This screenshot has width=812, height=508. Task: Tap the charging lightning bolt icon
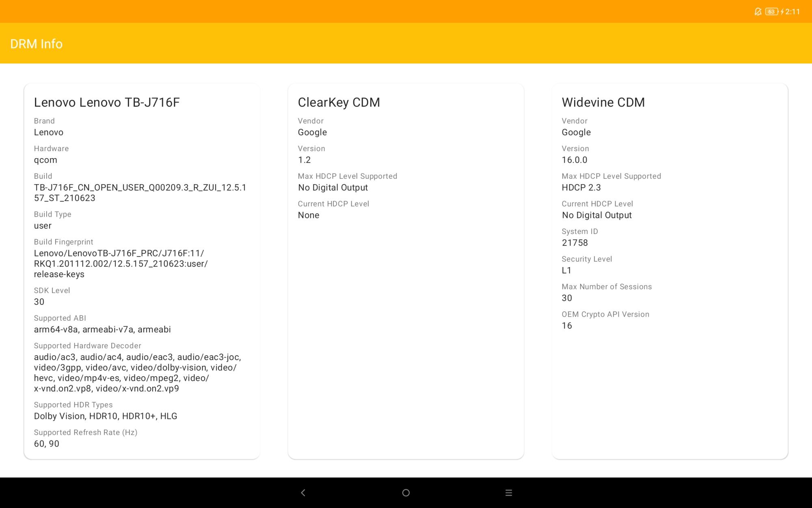782,12
